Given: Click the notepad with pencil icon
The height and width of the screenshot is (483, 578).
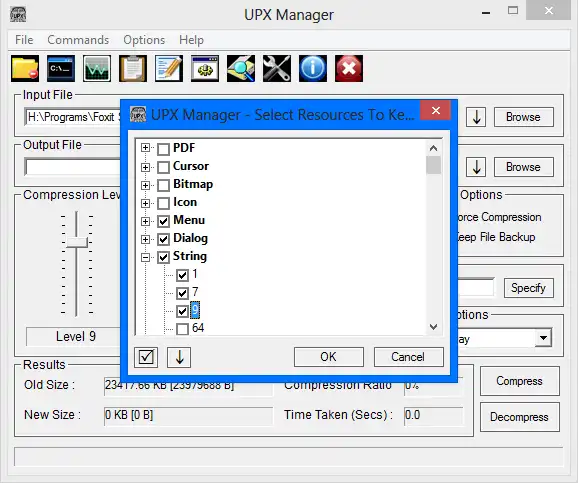Looking at the screenshot, I should 169,69.
